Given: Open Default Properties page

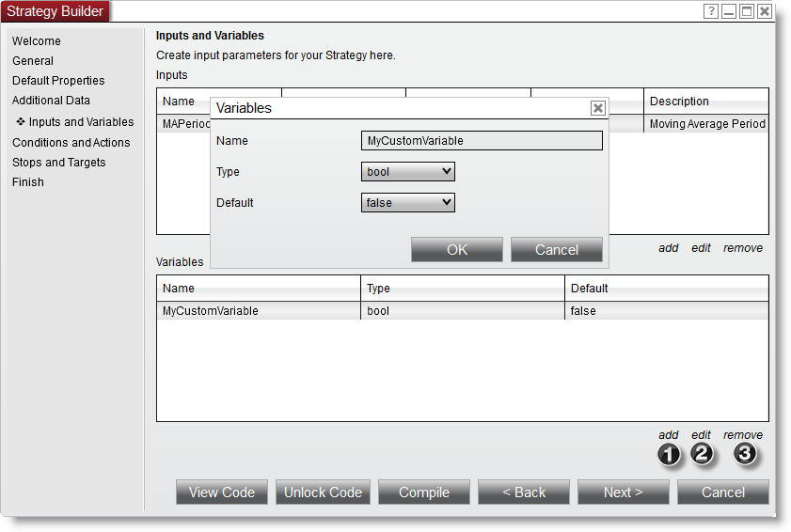Looking at the screenshot, I should (x=58, y=81).
